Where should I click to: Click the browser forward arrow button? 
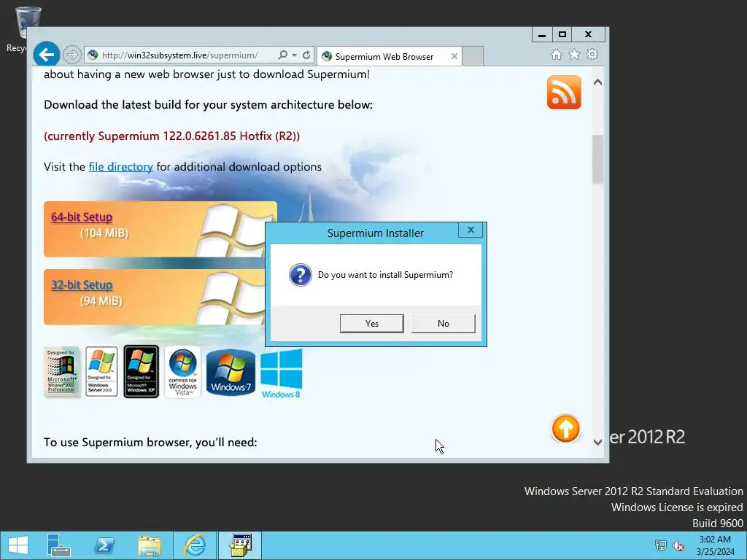click(72, 55)
